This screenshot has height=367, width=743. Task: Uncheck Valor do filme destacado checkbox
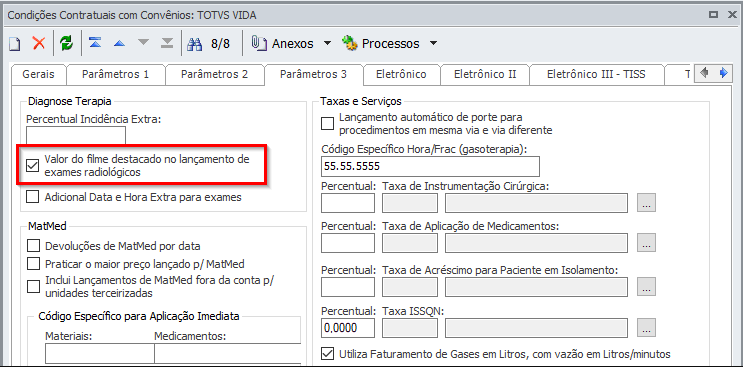(x=32, y=166)
